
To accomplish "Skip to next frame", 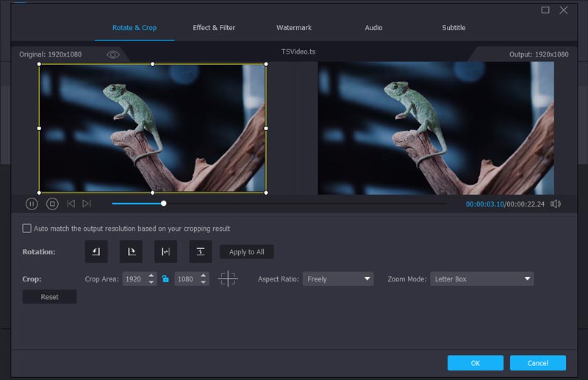I will coord(87,204).
